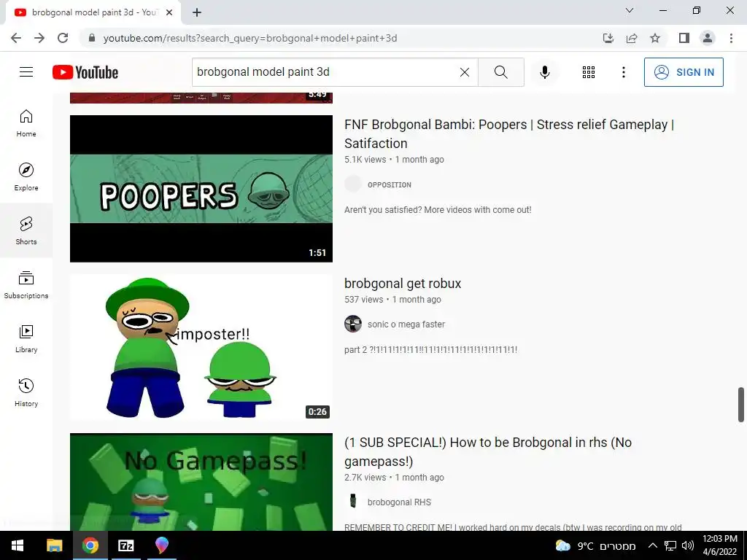Open a new browser tab
Screen dimensions: 747x560
click(x=197, y=12)
